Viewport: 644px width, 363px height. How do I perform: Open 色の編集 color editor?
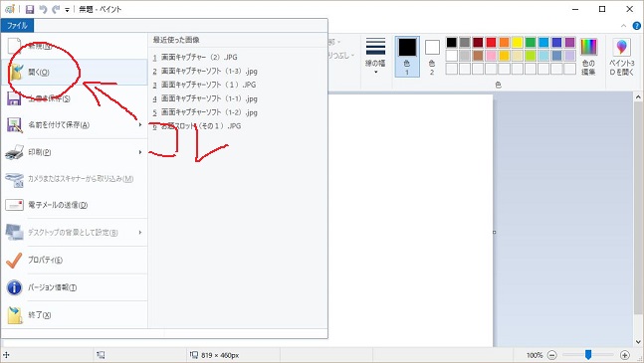point(588,57)
